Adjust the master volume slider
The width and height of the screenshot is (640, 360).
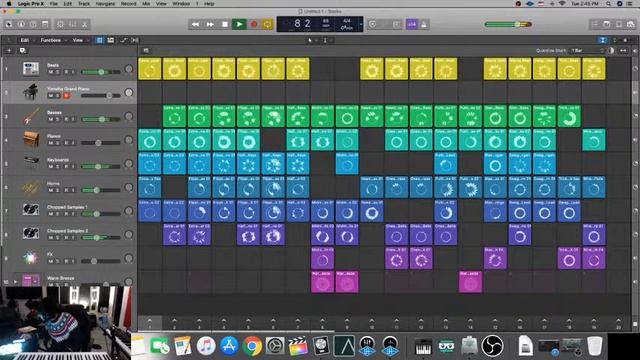coord(508,24)
